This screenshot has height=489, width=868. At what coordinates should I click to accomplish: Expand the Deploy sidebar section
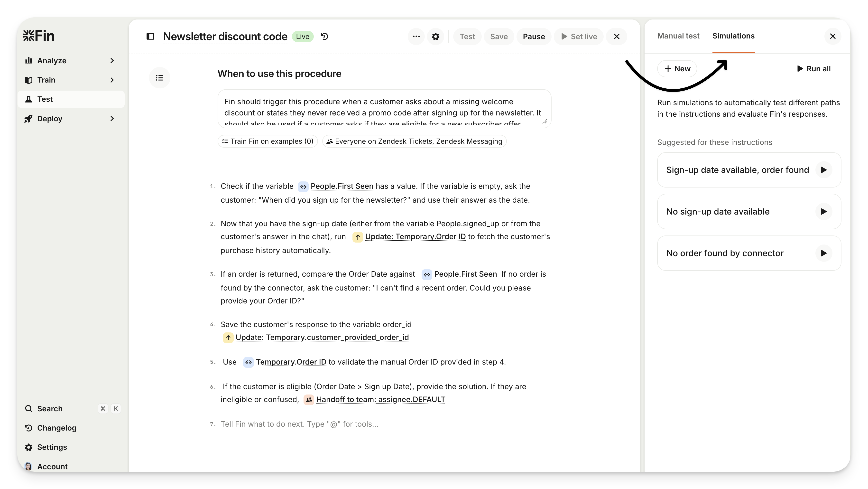[112, 119]
